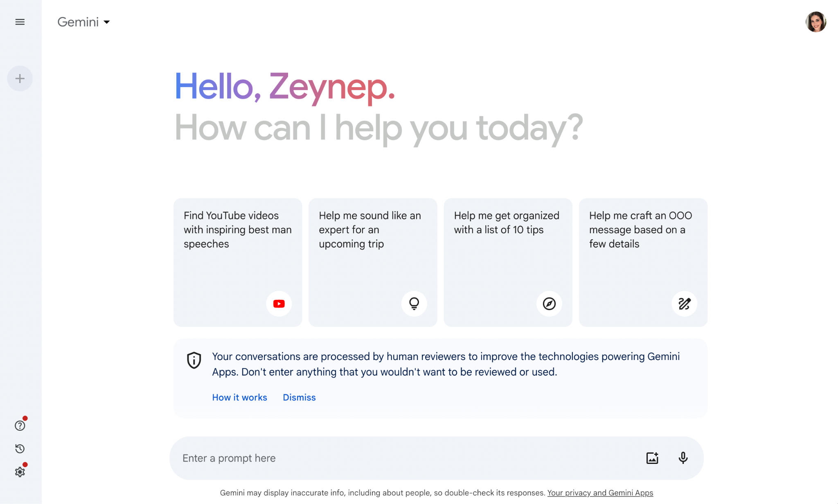Open the 'How it works' link
Screen dimensions: 838x504
(x=239, y=398)
